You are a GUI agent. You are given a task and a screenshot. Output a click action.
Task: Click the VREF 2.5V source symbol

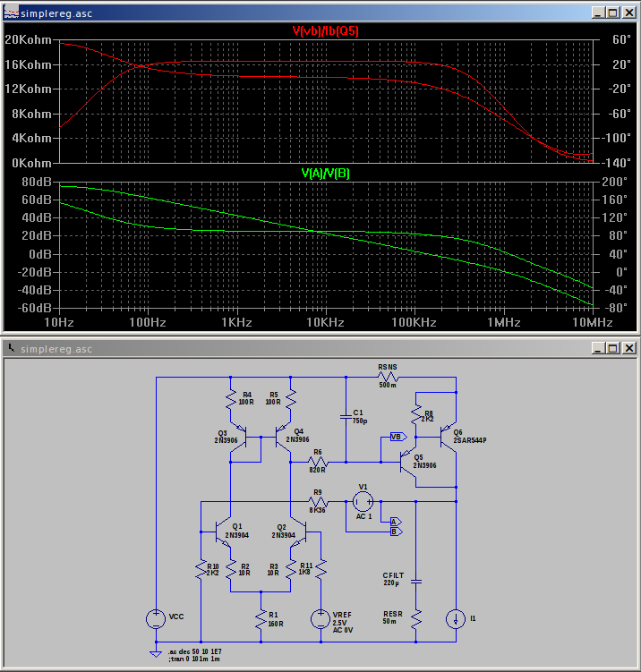coord(320,619)
